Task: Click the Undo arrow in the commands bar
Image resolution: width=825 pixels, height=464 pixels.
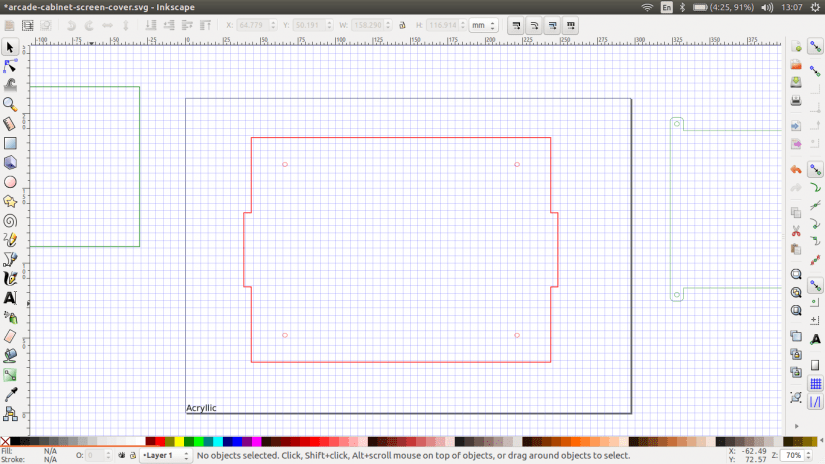Action: coord(795,170)
